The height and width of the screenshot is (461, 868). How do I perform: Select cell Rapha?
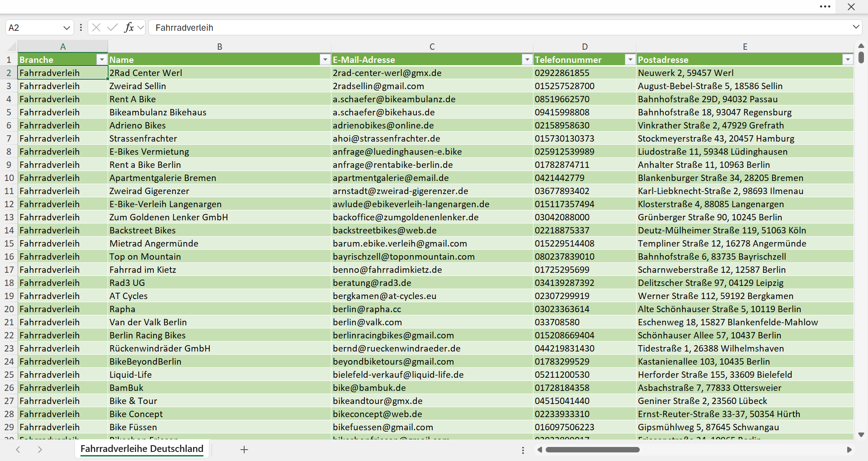click(x=220, y=309)
